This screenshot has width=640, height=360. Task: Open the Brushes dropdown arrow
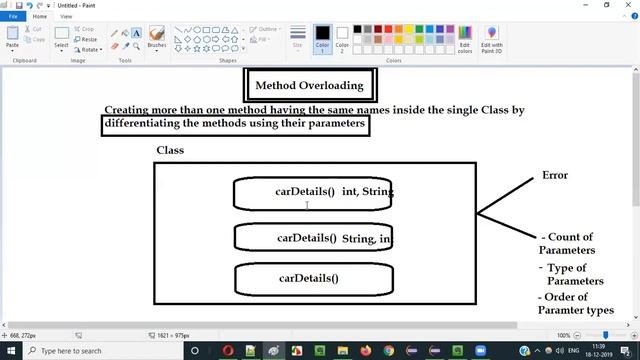pyautogui.click(x=157, y=51)
